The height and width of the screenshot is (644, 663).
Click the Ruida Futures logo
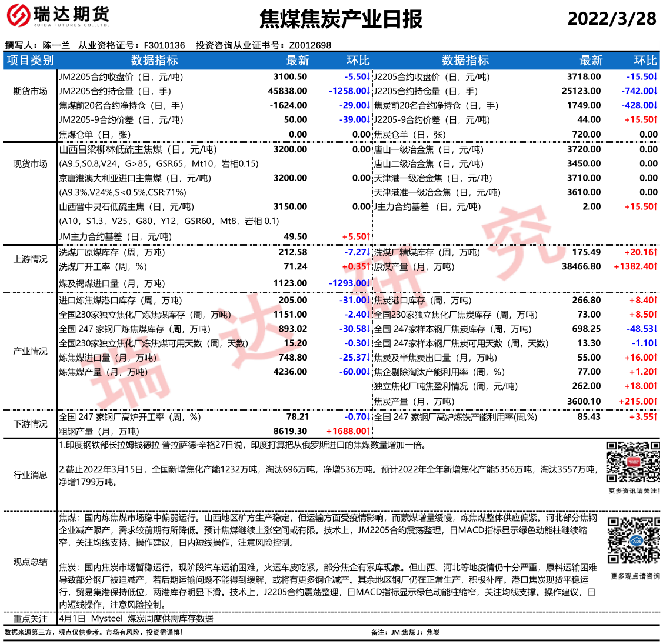click(x=58, y=16)
